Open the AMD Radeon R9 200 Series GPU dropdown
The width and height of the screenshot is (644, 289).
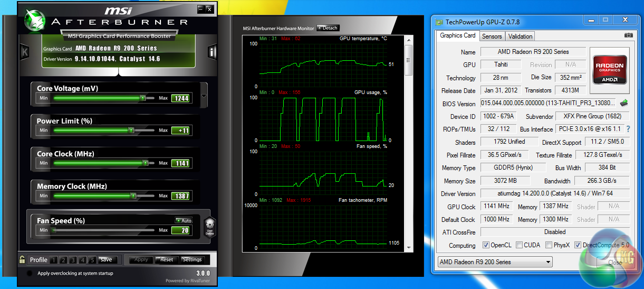tap(495, 262)
